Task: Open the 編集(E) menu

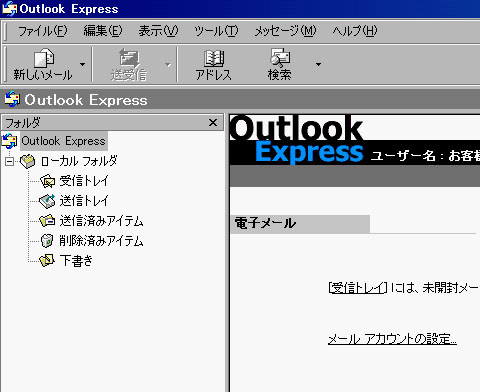Action: tap(103, 31)
